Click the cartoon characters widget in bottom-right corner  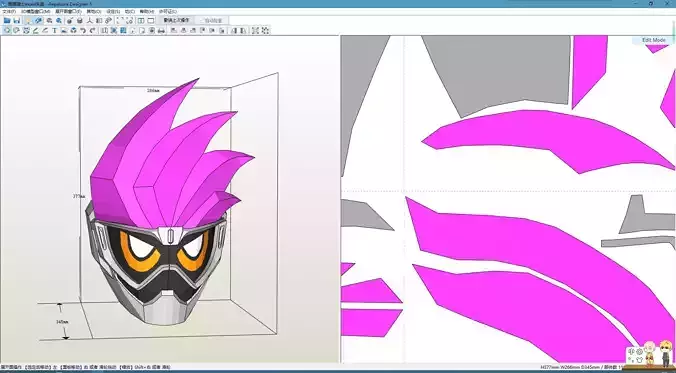tap(650, 354)
